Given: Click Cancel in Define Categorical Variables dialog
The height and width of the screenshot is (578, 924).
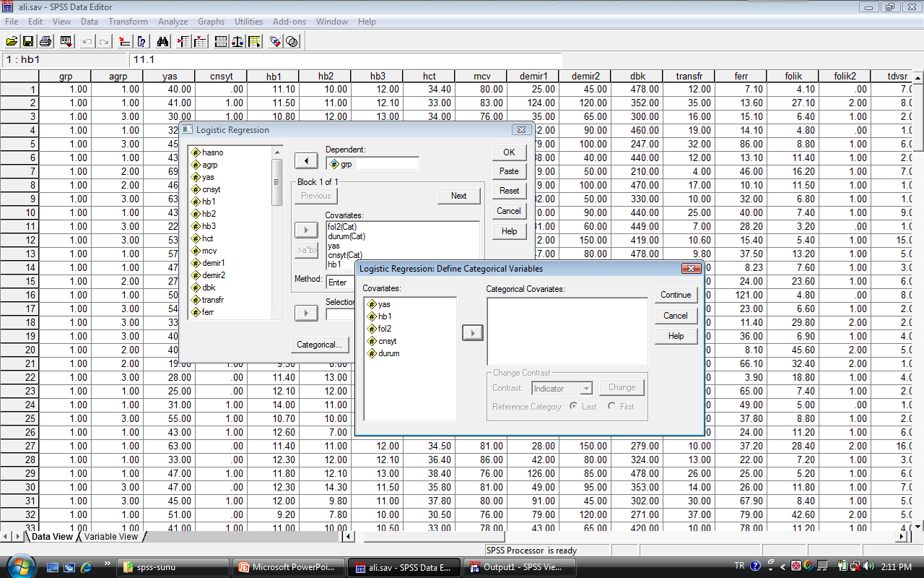Looking at the screenshot, I should point(676,316).
